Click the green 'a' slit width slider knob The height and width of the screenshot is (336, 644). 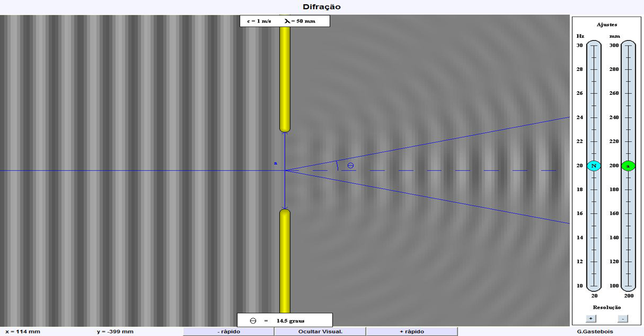pyautogui.click(x=628, y=166)
